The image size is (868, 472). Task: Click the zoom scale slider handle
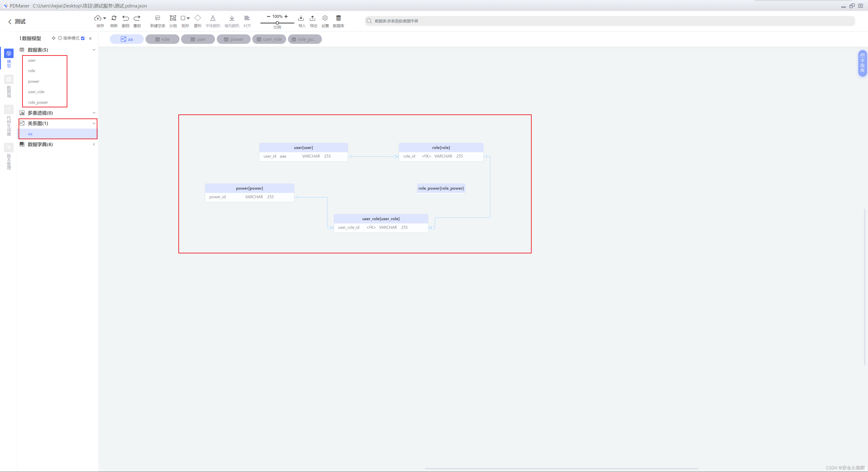point(277,23)
